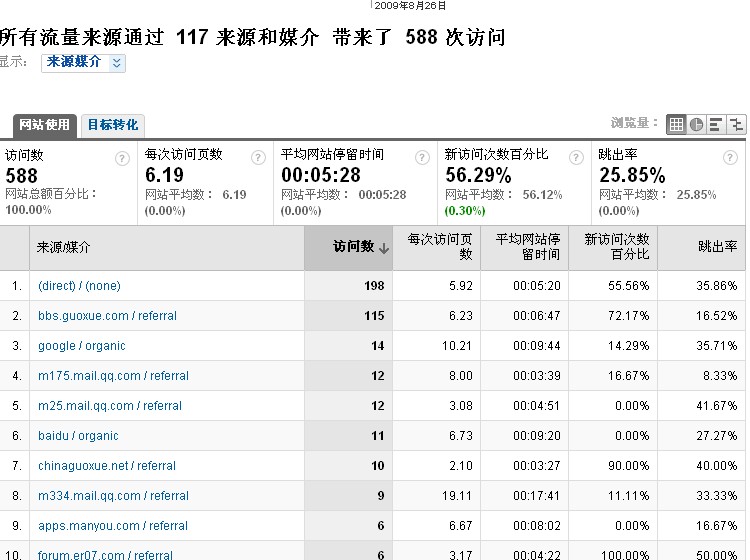750x560 pixels.
Task: Open the 来源媒介 display dropdown
Action: click(x=83, y=62)
